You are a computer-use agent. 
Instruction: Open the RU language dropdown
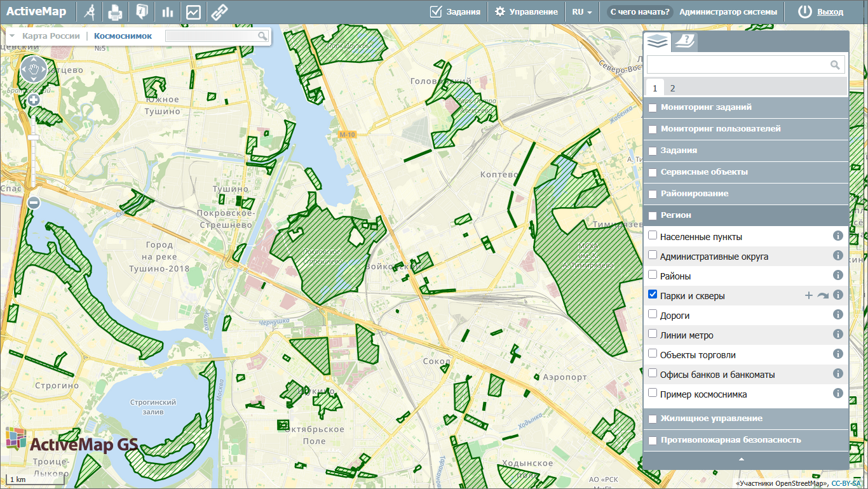point(581,12)
